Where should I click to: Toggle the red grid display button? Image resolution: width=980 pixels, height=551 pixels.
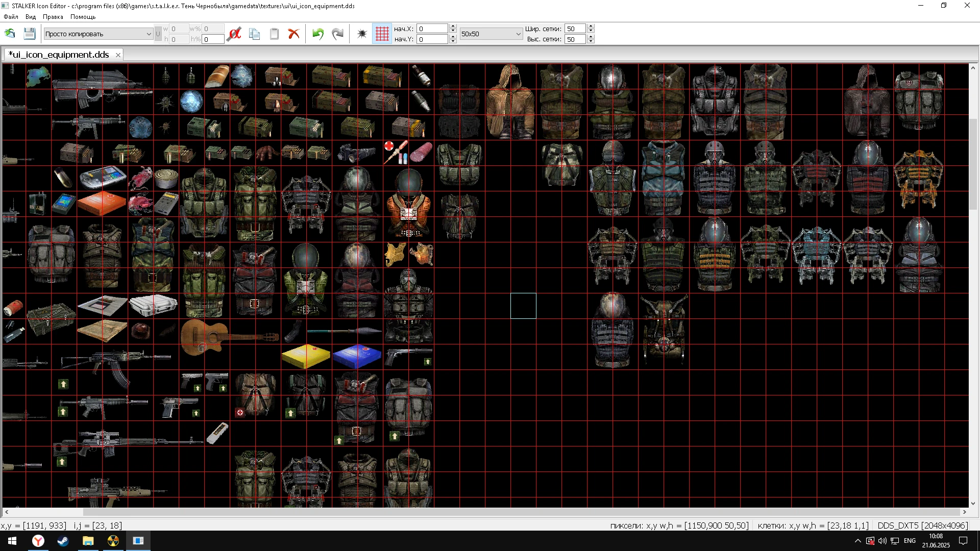[382, 34]
